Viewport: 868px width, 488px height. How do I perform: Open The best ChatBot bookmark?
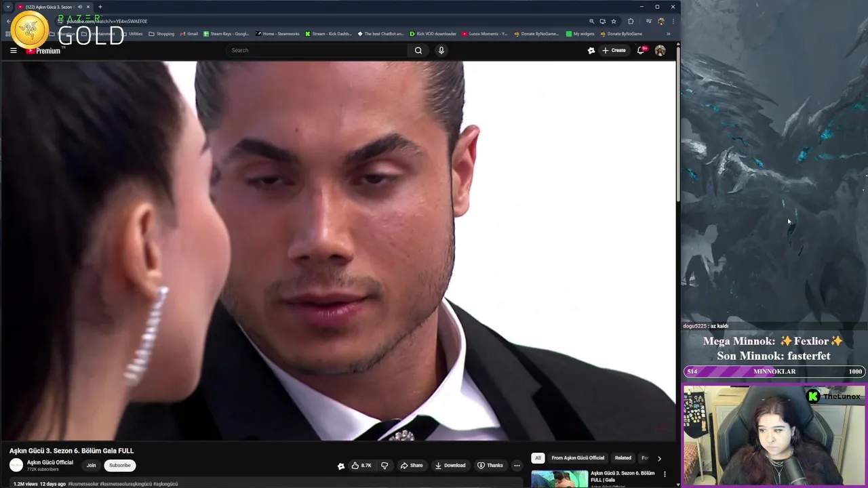[380, 34]
